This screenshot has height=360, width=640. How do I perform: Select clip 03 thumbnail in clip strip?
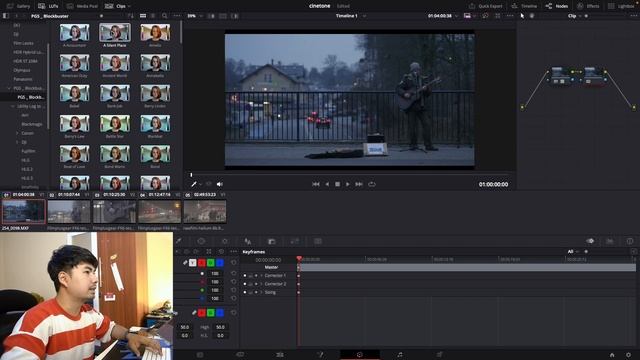114,211
